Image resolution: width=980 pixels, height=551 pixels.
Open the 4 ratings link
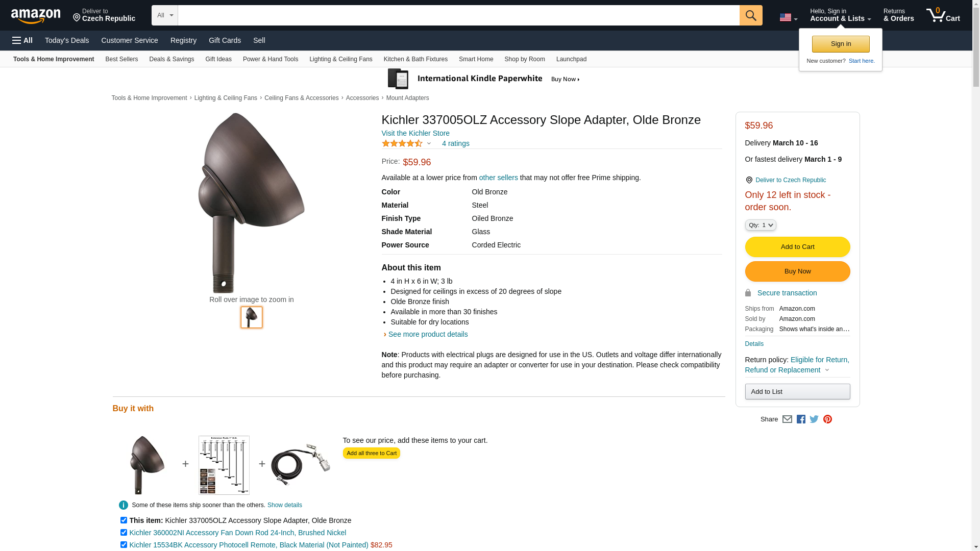[455, 143]
